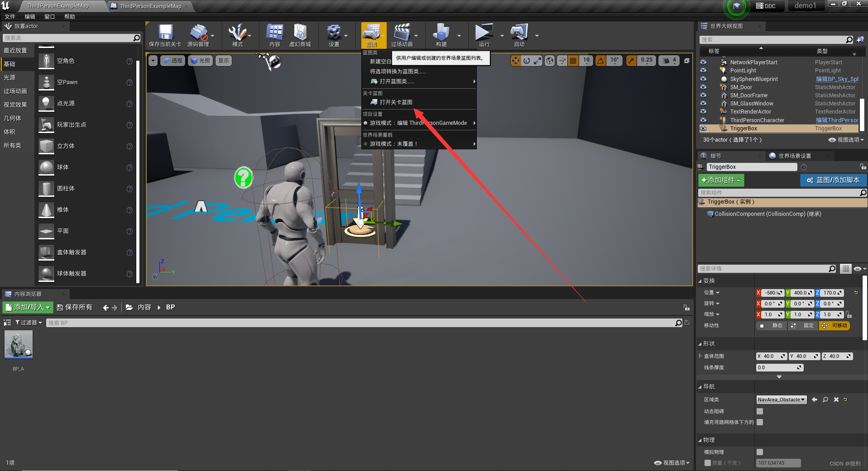The width and height of the screenshot is (868, 471).
Task: Open the File menu
Action: [x=10, y=17]
